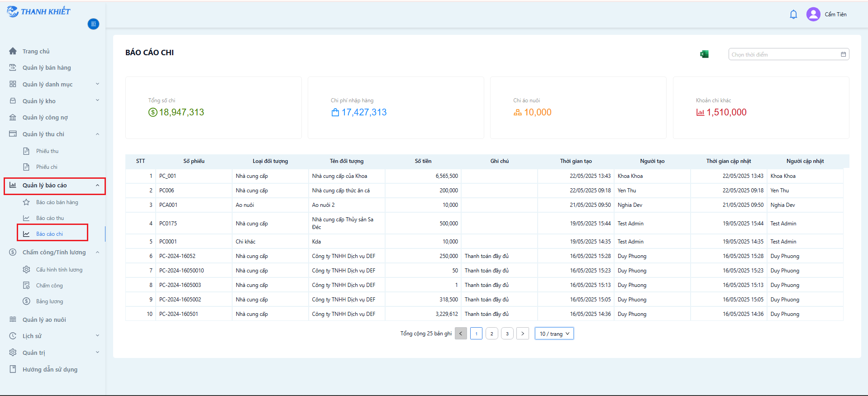Viewport: 868px width, 396px height.
Task: Expand Quản lý kho chevron
Action: (x=97, y=100)
